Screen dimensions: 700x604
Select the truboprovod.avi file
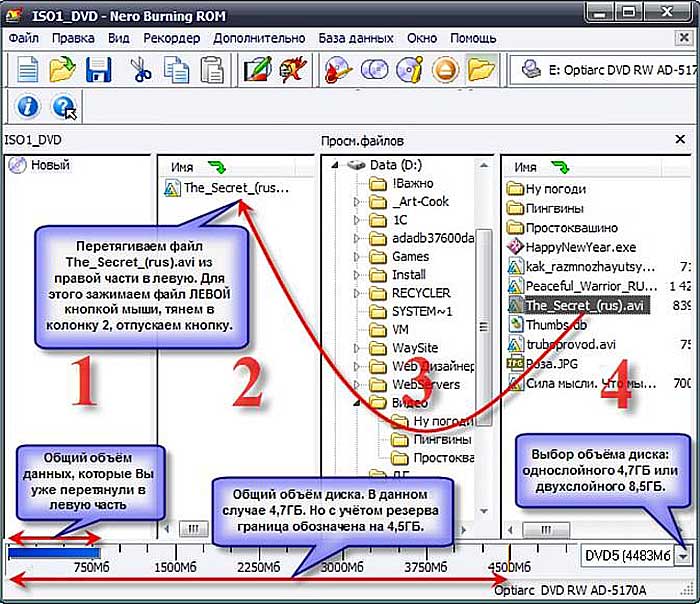pos(562,345)
